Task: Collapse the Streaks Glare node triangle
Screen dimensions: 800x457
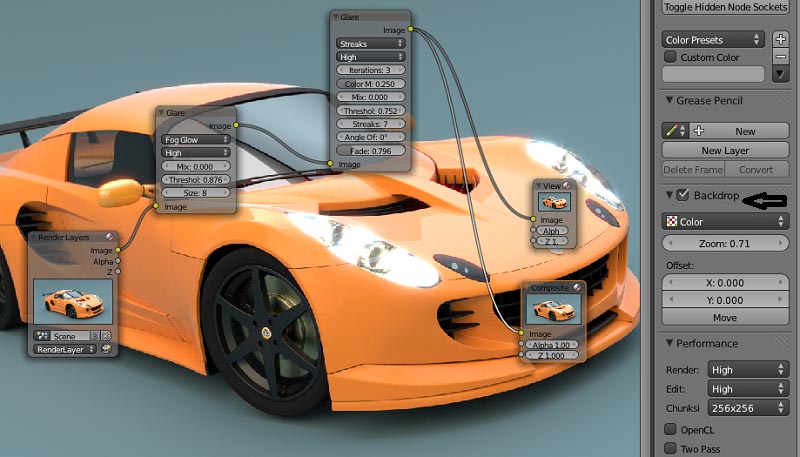Action: (x=335, y=16)
